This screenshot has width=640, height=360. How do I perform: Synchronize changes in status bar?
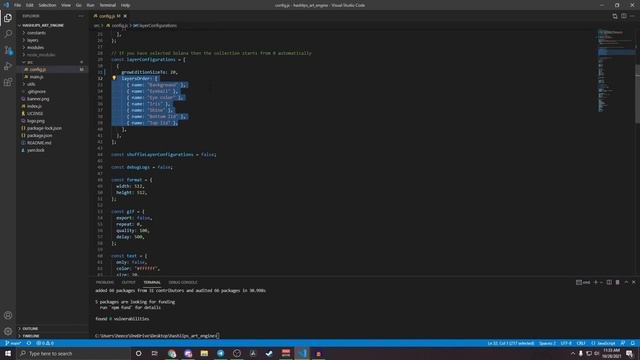pyautogui.click(x=29, y=343)
